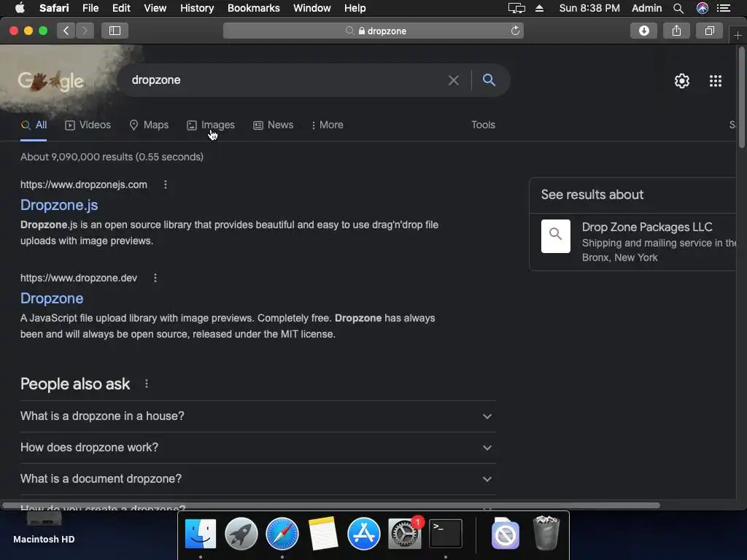Switch to the Videos tab
Screen dimensions: 747x560
pyautogui.click(x=88, y=125)
